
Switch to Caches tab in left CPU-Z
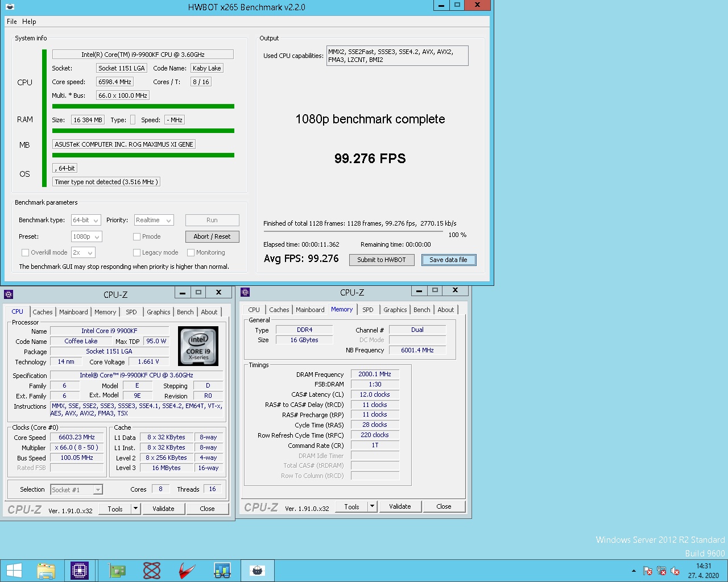(x=43, y=312)
